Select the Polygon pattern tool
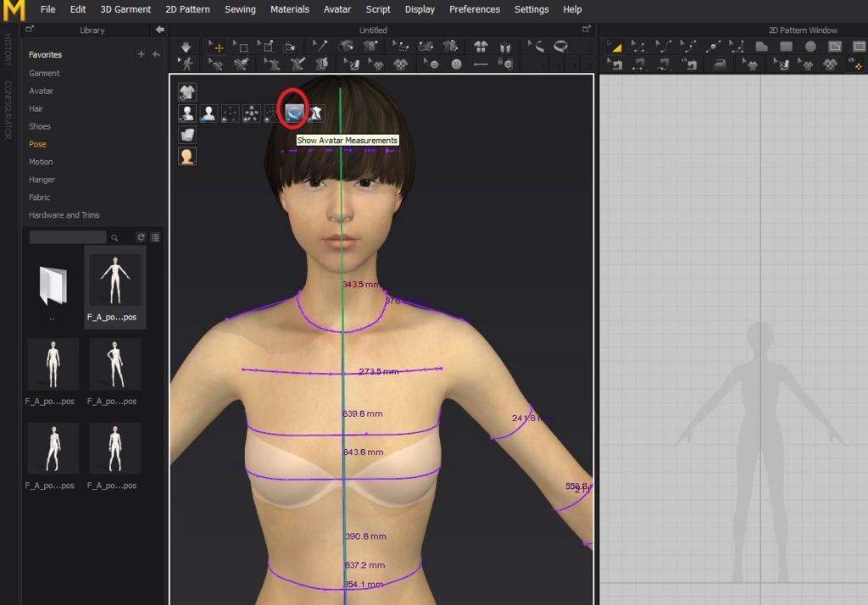This screenshot has width=868, height=605. (x=762, y=47)
